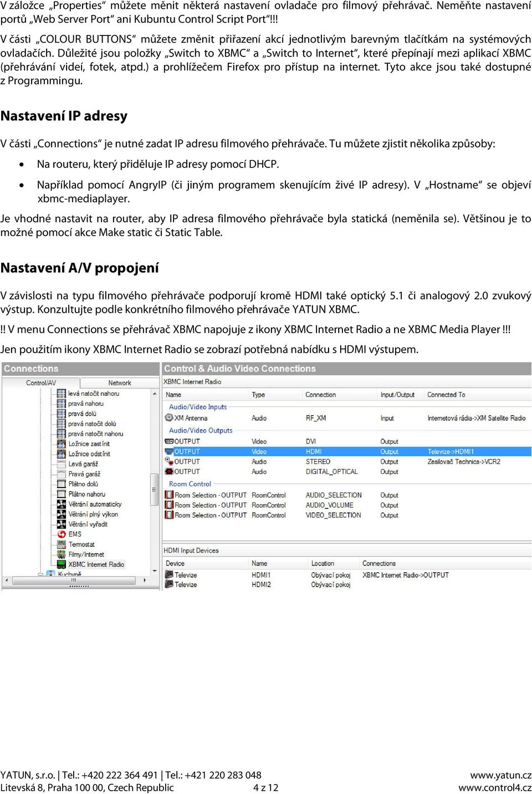The image size is (532, 794).
Task: Click the Televize icon in HDMI1 row
Action: [169, 575]
